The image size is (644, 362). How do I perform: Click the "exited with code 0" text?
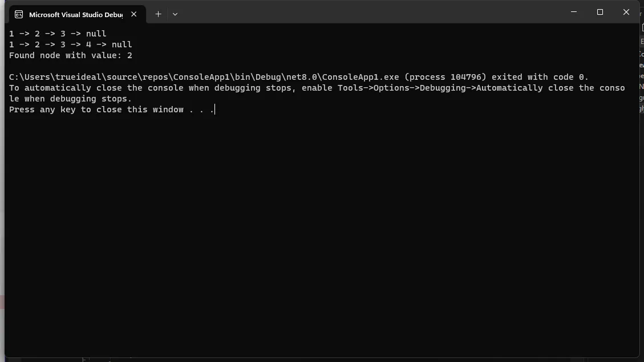538,77
